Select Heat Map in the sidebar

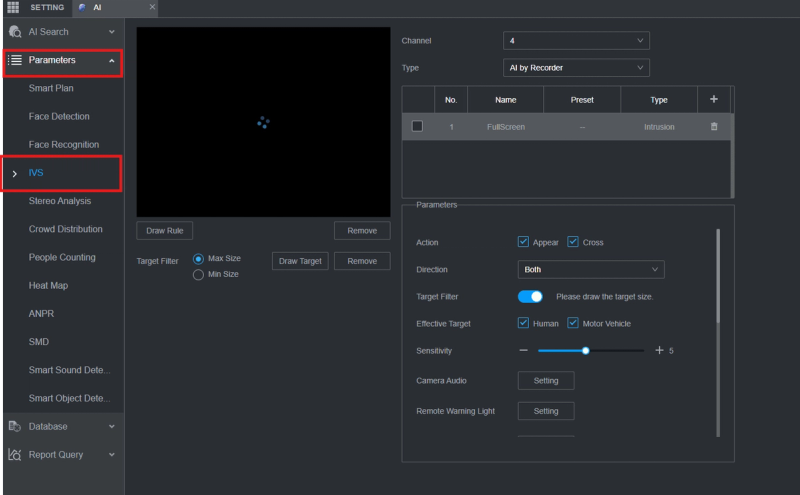(x=48, y=286)
